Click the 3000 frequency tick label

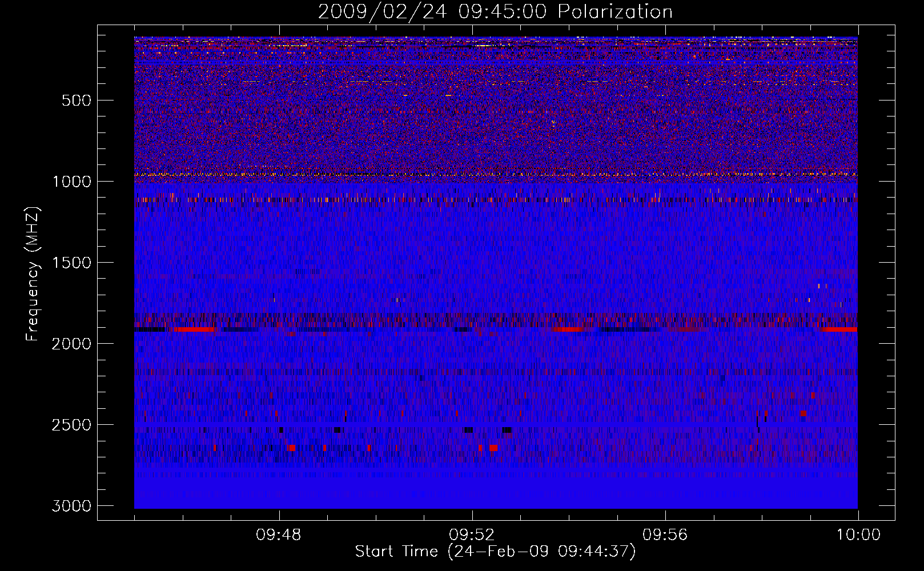pyautogui.click(x=71, y=506)
